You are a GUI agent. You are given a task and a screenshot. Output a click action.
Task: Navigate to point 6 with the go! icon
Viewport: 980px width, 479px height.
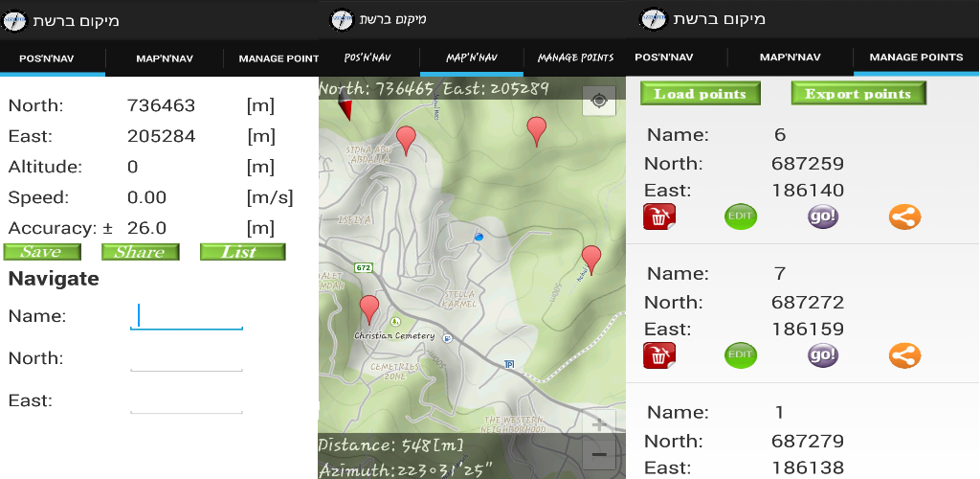click(x=822, y=217)
